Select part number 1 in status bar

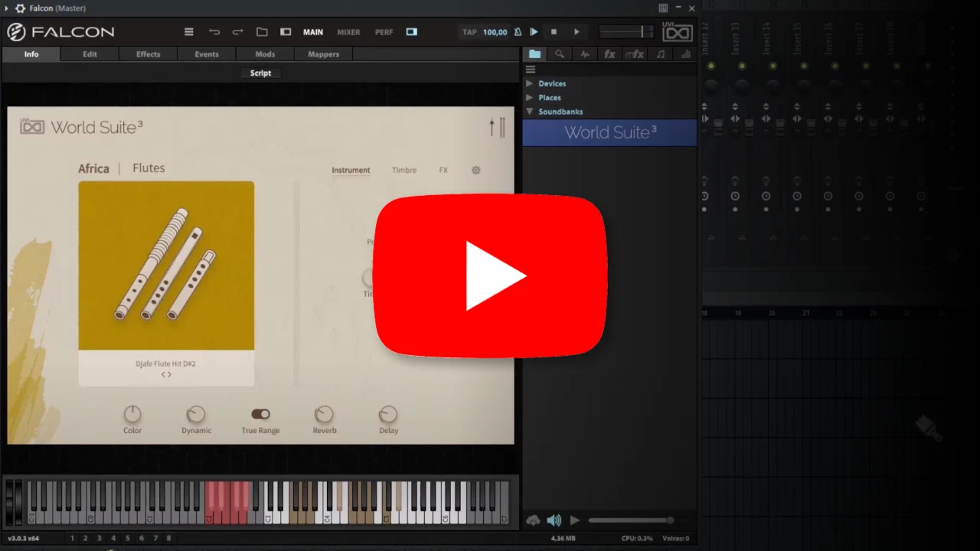[73, 538]
